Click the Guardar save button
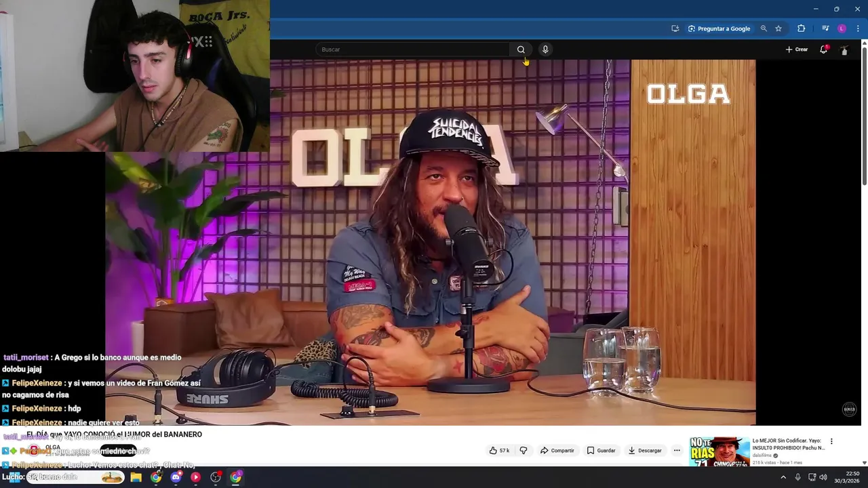 [x=601, y=451]
